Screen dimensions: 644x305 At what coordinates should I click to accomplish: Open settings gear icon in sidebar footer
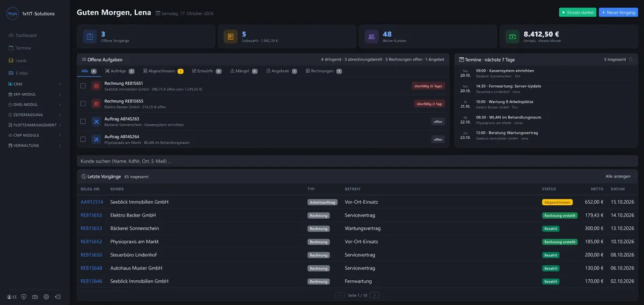[x=46, y=296]
